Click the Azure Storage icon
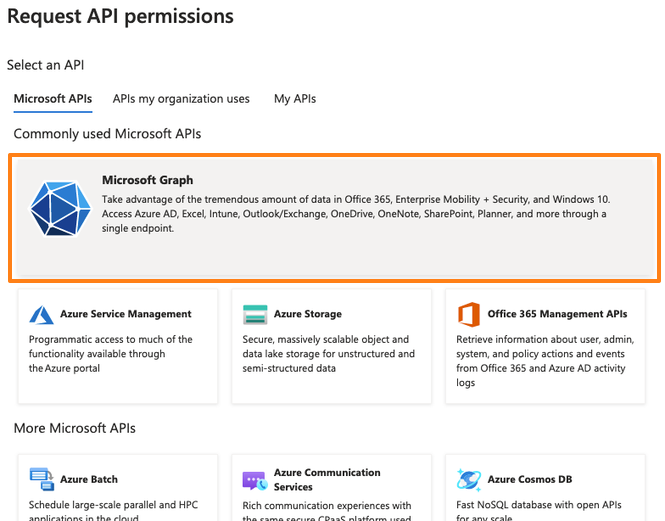The image size is (665, 521). pyautogui.click(x=255, y=314)
